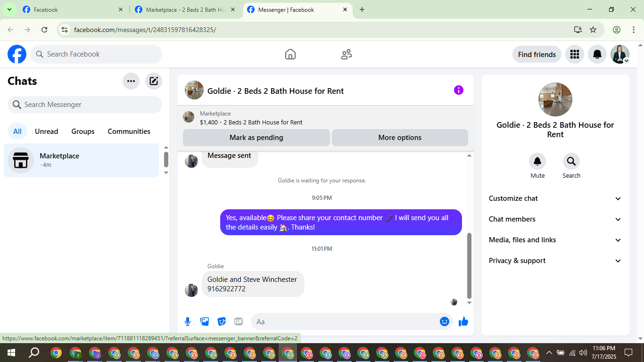Open the Windows Start menu
Screen dimensions: 644x362
[x=11, y=353]
